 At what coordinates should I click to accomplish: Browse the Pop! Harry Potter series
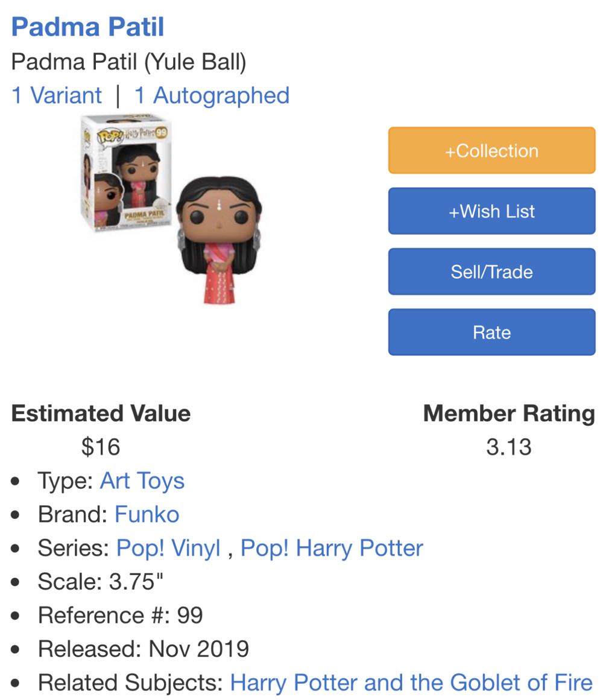pyautogui.click(x=332, y=548)
